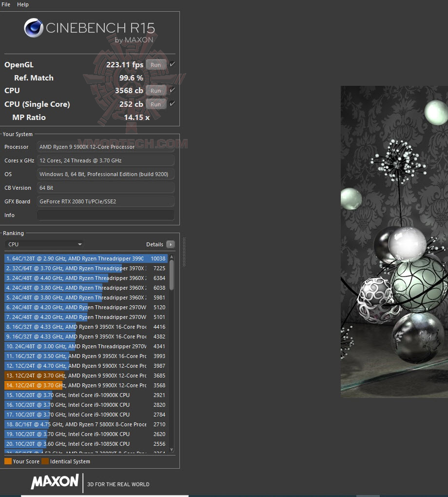Click the ranking scrollbar up arrow

pos(172,257)
